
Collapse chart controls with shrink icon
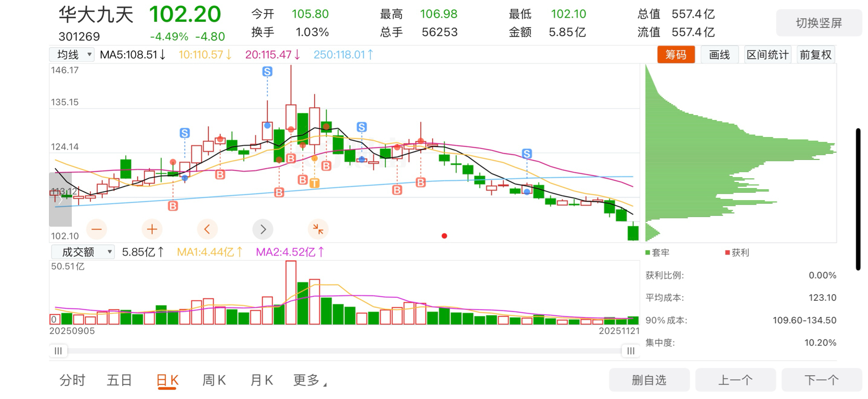[x=318, y=229]
